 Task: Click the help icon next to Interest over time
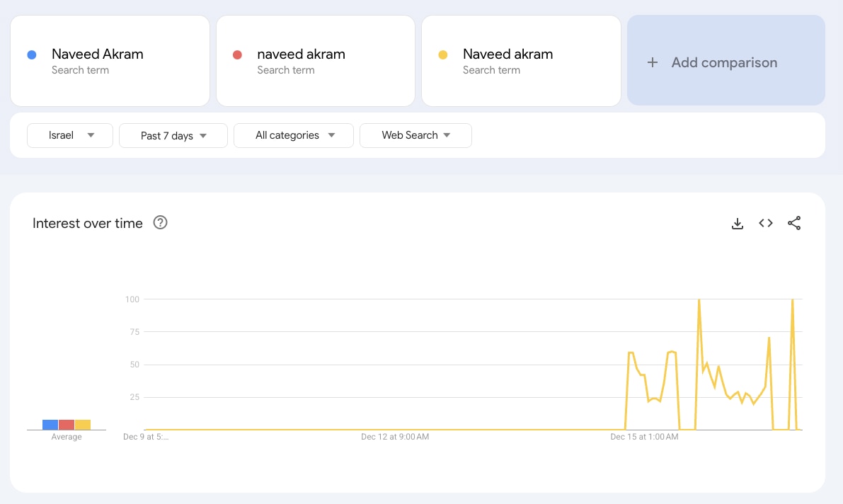160,222
